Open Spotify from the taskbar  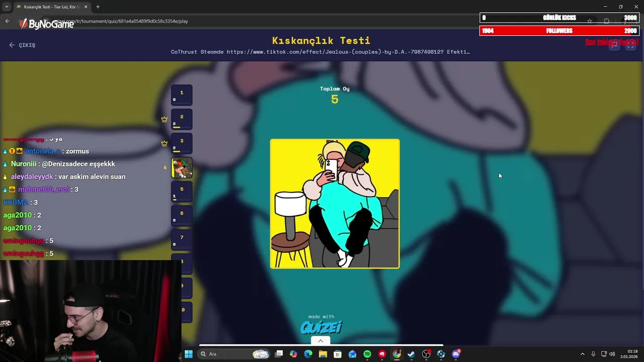click(367, 354)
